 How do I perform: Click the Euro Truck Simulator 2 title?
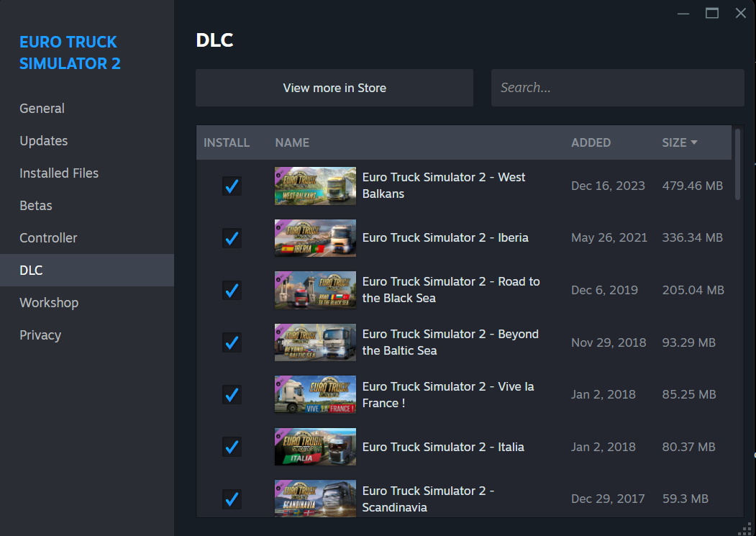pyautogui.click(x=70, y=53)
